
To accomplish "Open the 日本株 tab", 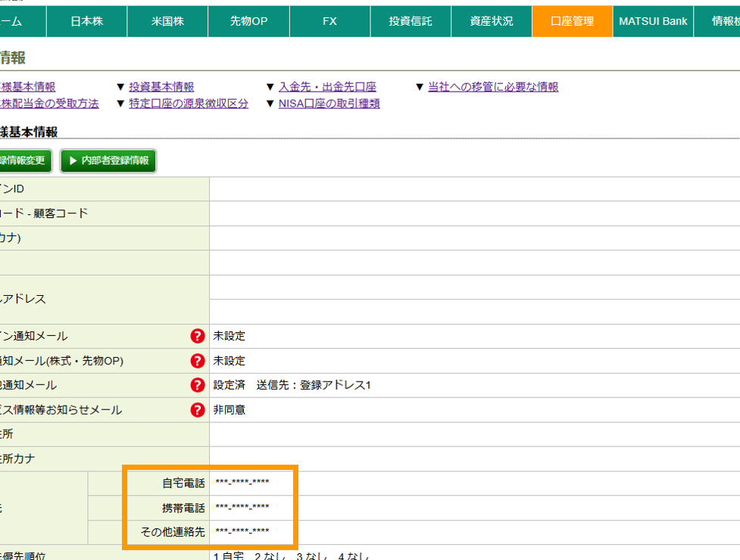I will click(x=87, y=21).
